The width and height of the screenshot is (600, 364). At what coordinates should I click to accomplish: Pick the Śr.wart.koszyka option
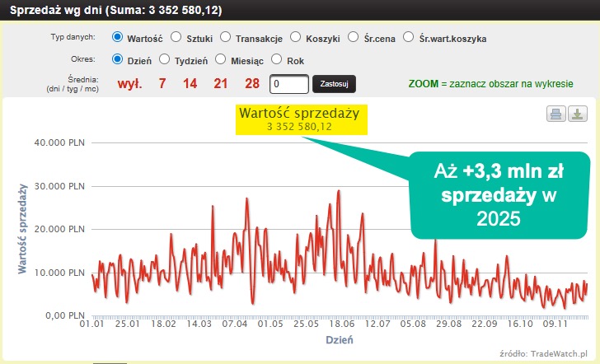tap(410, 37)
